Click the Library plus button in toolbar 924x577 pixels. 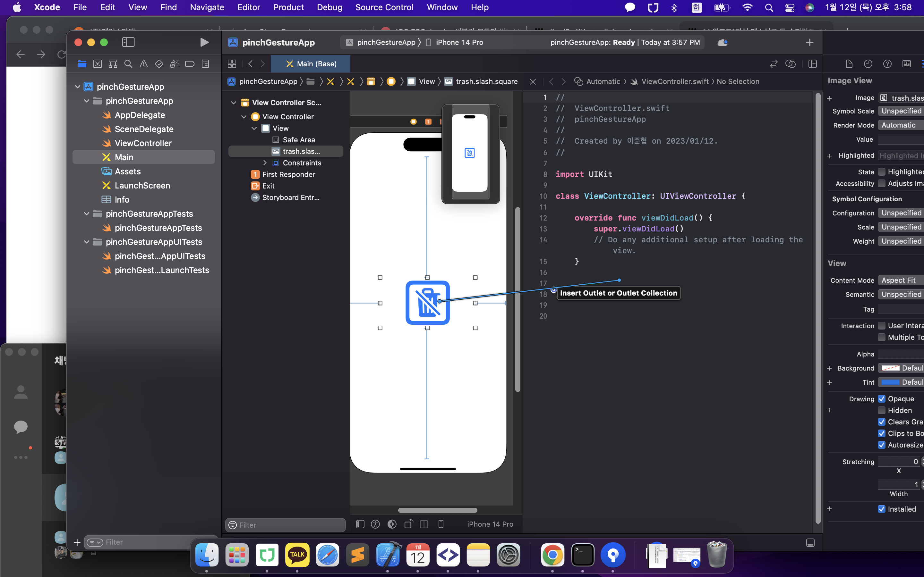pyautogui.click(x=809, y=42)
